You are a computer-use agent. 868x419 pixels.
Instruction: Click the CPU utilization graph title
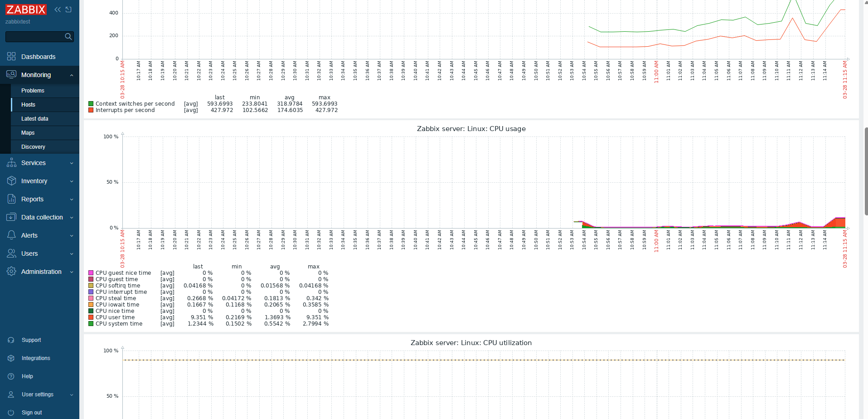[x=471, y=343]
